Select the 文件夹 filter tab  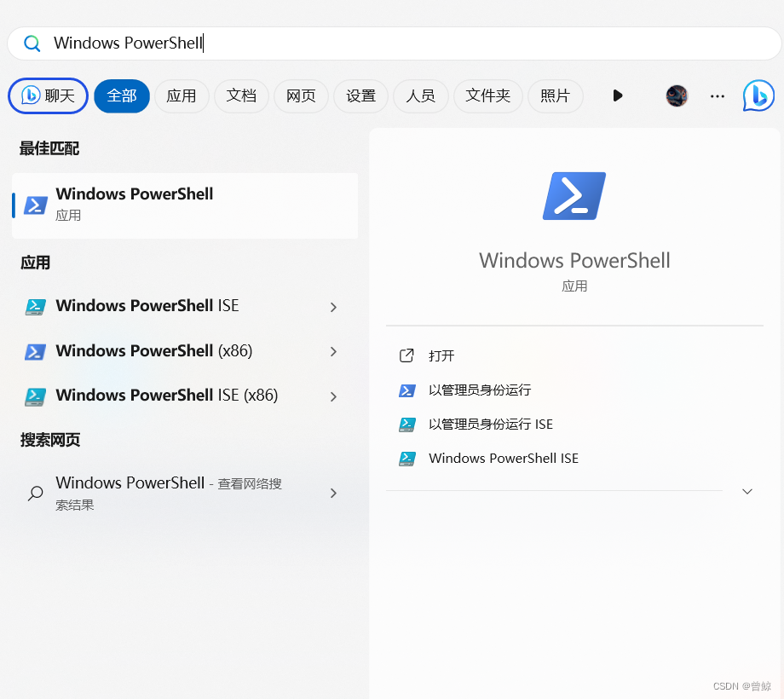[488, 95]
